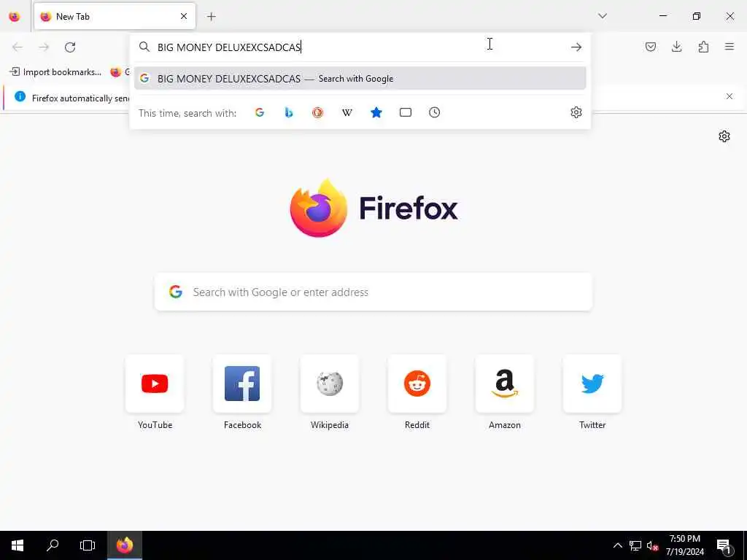Open search settings gear in dropdown

point(576,112)
